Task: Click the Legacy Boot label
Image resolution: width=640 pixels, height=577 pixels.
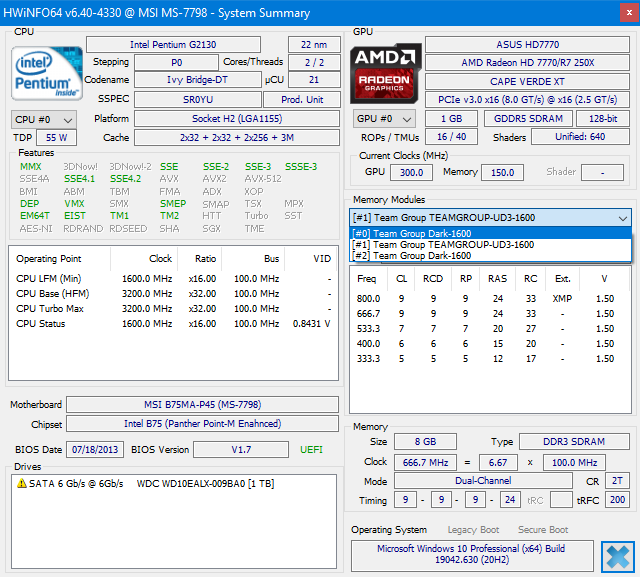Action: (473, 530)
